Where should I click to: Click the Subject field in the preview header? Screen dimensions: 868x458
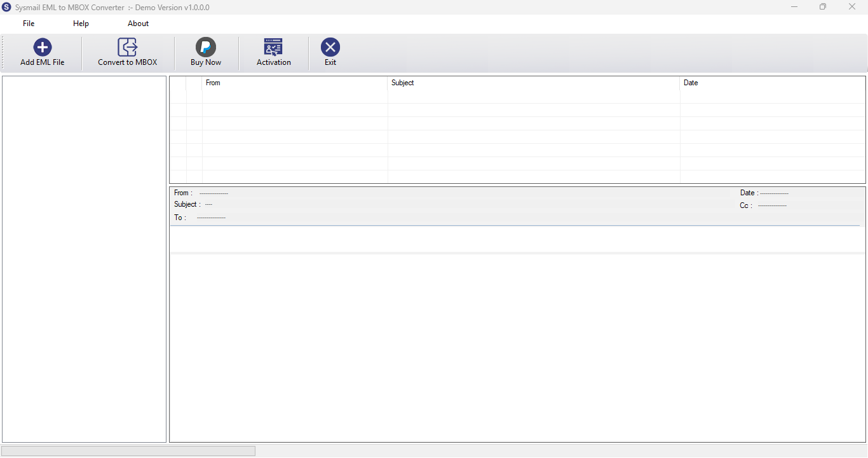pyautogui.click(x=193, y=204)
